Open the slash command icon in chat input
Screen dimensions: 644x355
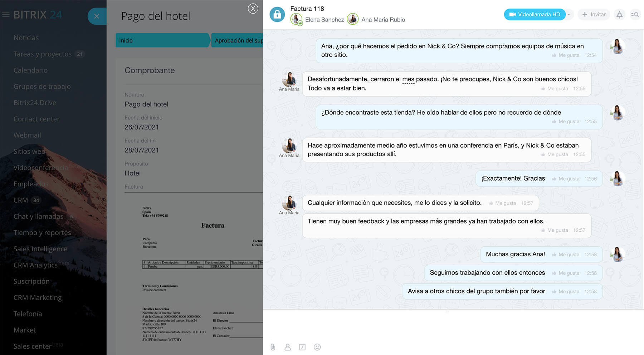[302, 347]
